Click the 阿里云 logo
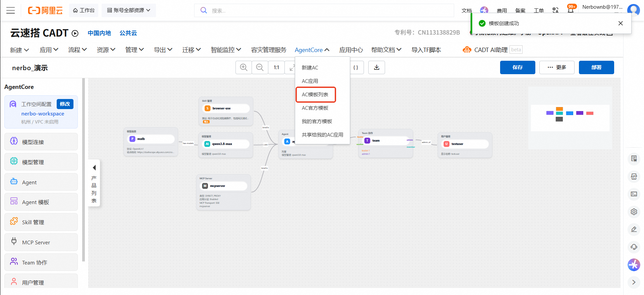The image size is (644, 295). [x=45, y=10]
